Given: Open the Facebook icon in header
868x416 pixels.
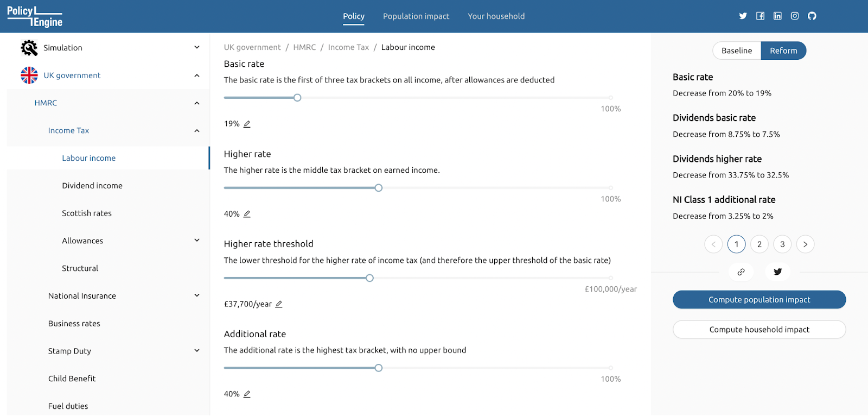Looking at the screenshot, I should pos(760,16).
